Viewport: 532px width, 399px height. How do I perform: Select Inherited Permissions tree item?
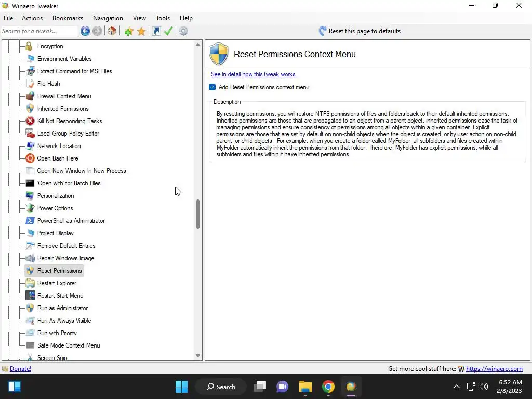[63, 109]
